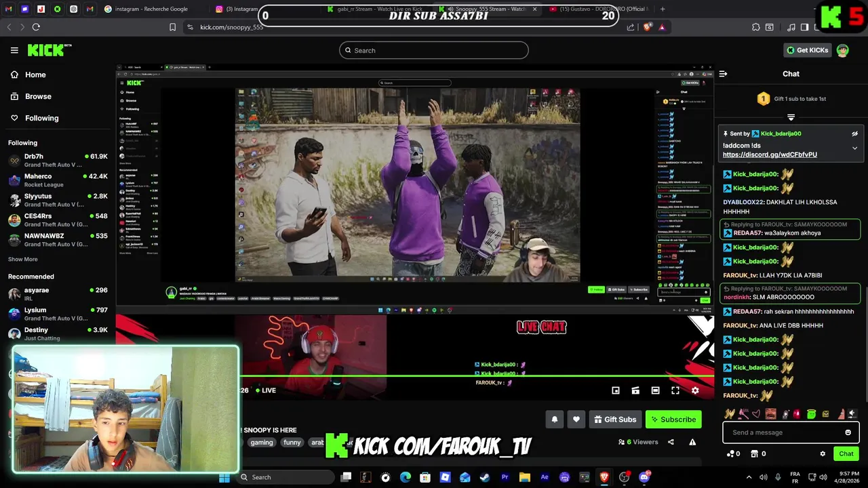Enter fullscreen on the stream player

[x=675, y=390]
